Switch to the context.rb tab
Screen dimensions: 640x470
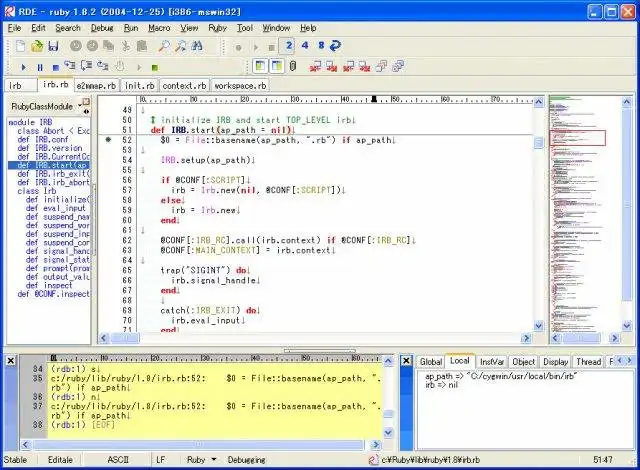pyautogui.click(x=184, y=86)
